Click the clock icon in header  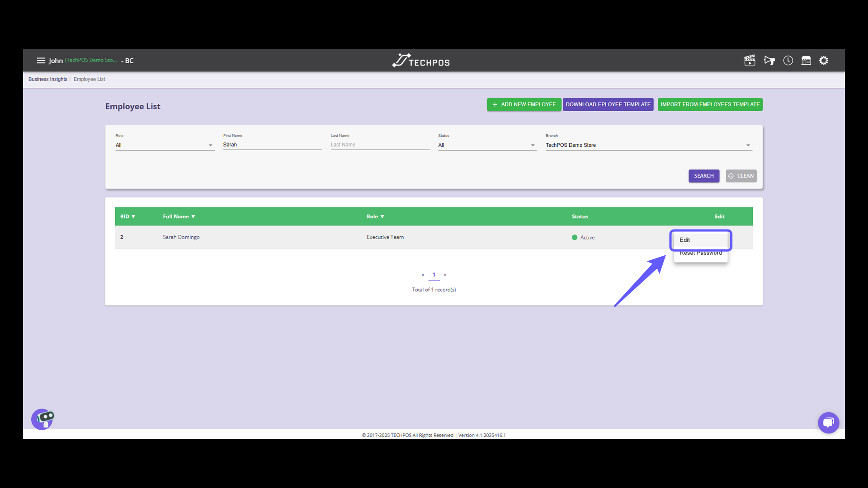point(788,61)
